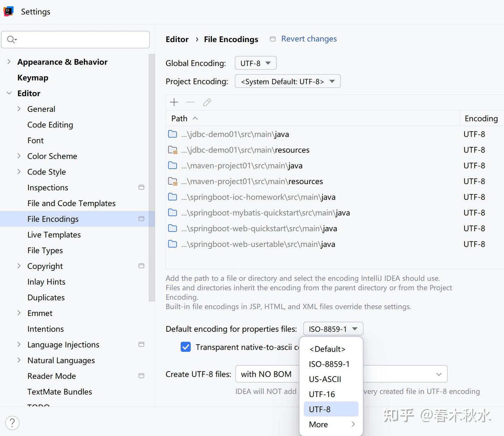The image size is (504, 436).
Task: Select UTF-8 in the encoding popup
Action: [x=331, y=409]
